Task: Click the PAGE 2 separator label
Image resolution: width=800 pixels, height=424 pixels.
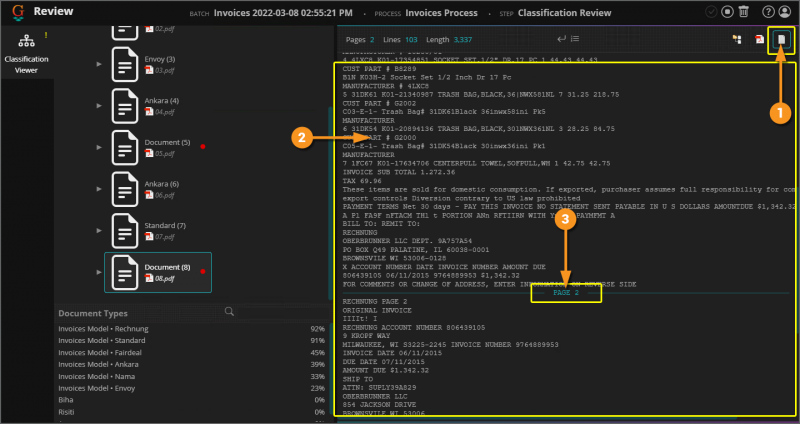Action: tap(566, 293)
